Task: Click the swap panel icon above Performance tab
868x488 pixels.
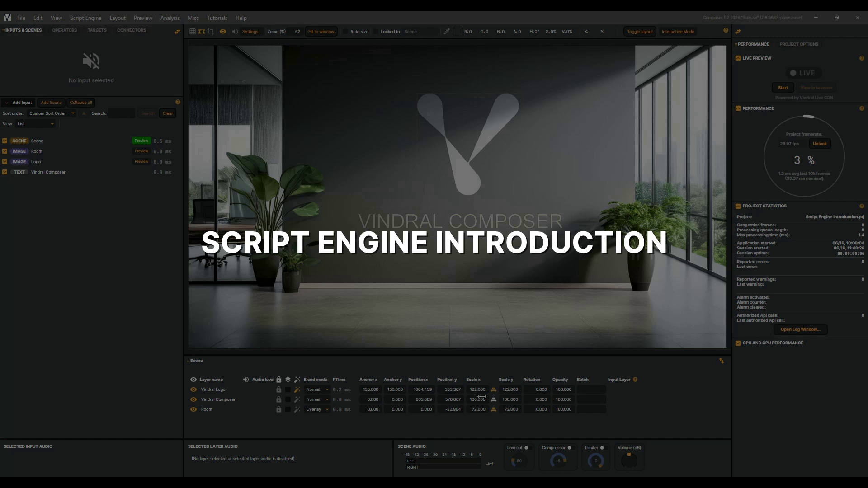Action: (738, 32)
